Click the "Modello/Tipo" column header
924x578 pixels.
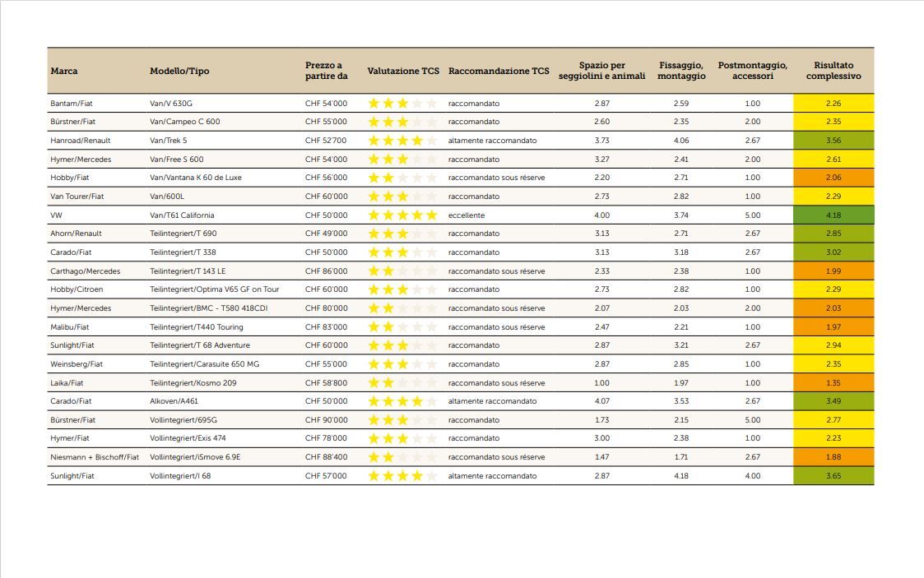point(179,71)
